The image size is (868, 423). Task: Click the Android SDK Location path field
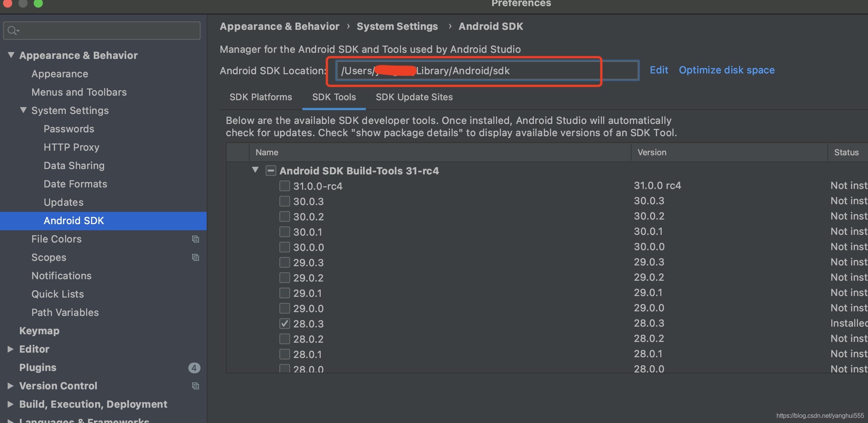pyautogui.click(x=486, y=71)
